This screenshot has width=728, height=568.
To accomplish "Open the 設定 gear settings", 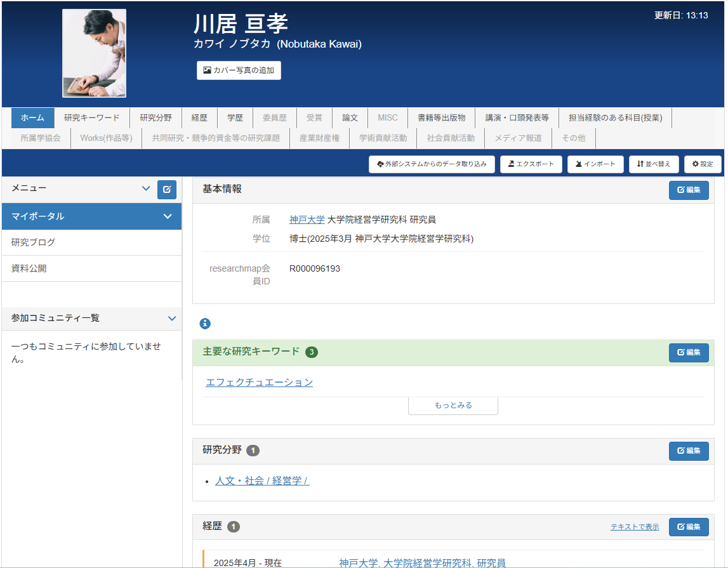I will pos(703,164).
